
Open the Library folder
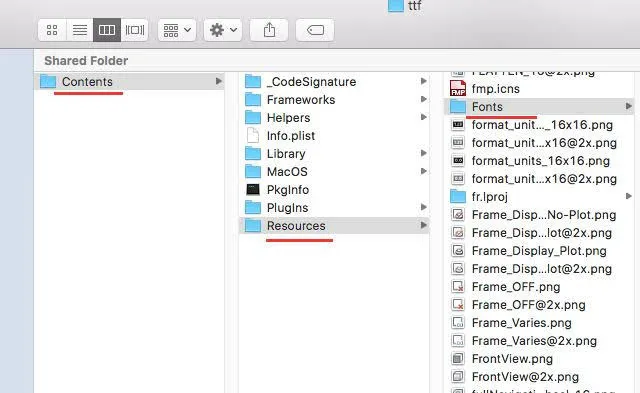[x=333, y=153]
